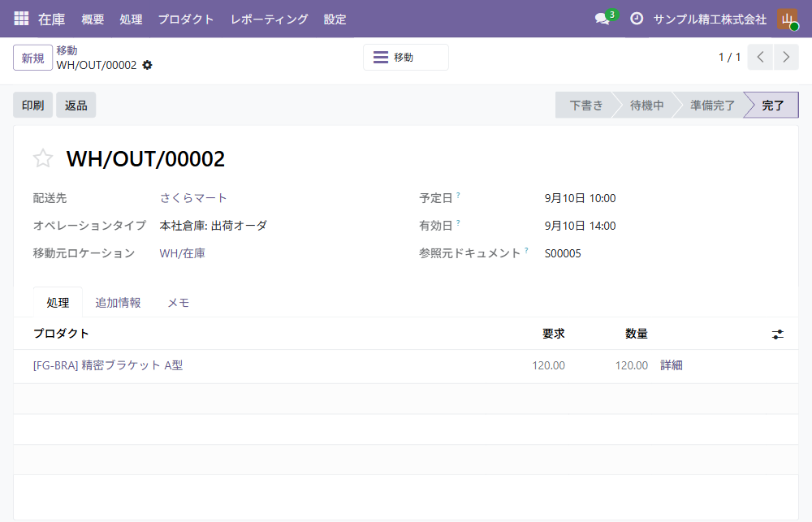Click the WH/OUT/00002 record title

(145, 158)
